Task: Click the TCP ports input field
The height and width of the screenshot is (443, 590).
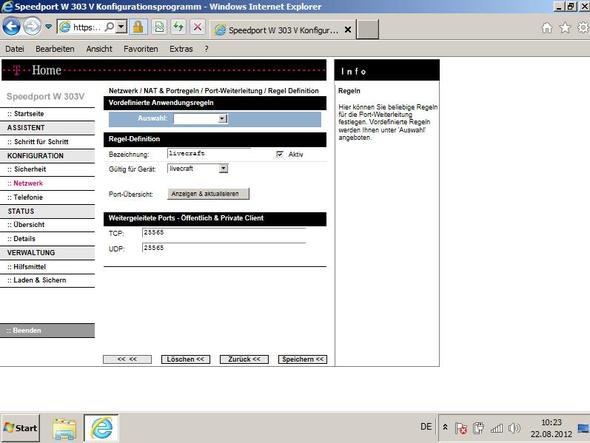Action: pos(224,233)
